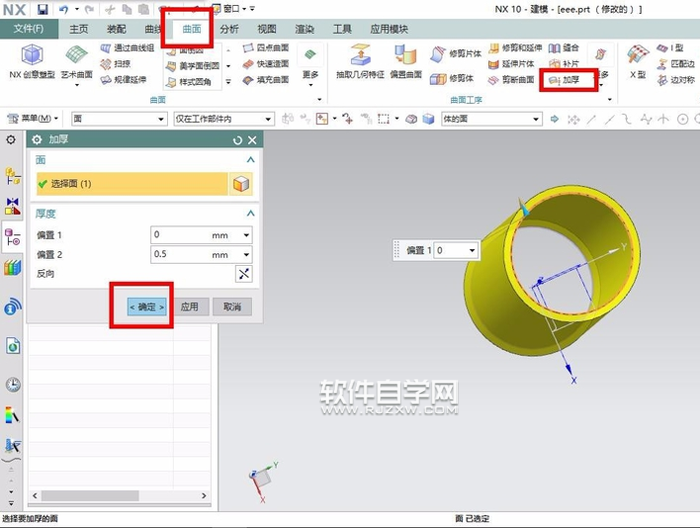The width and height of the screenshot is (700, 528).
Task: Choose 补片 patch command
Action: [x=564, y=64]
